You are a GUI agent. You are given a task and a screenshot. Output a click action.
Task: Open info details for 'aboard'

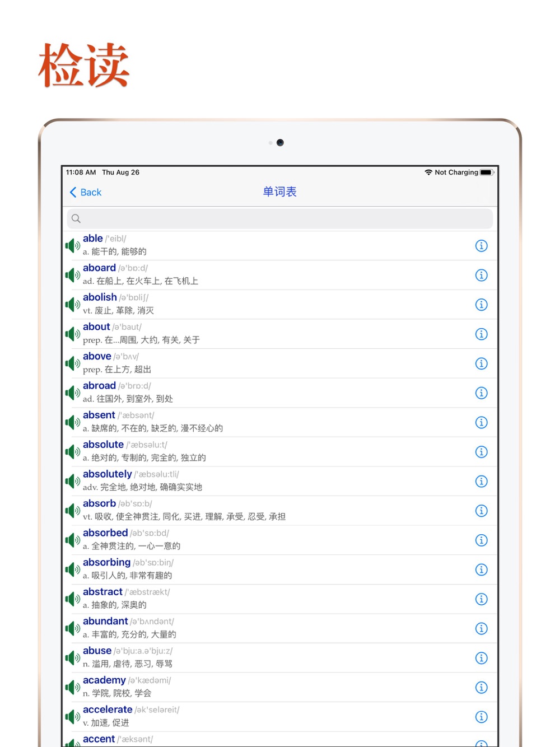(x=481, y=275)
